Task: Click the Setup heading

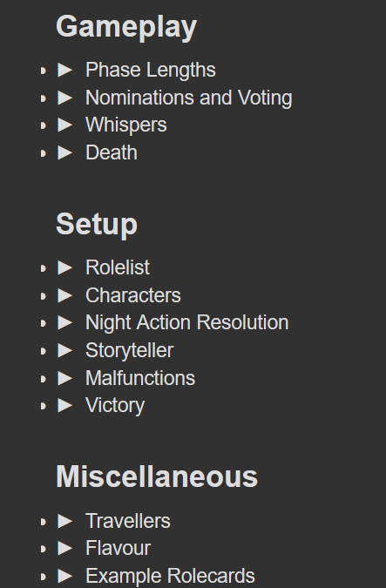Action: click(x=97, y=225)
